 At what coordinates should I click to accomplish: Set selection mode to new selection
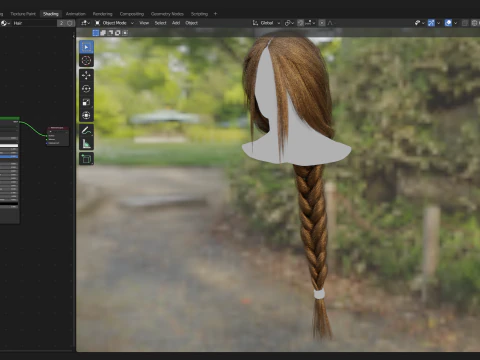pyautogui.click(x=96, y=33)
